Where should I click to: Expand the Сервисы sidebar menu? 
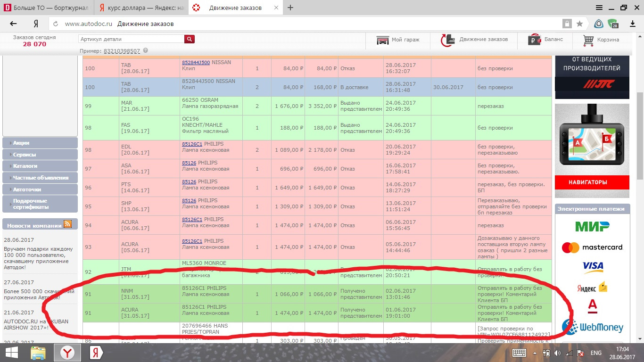(x=40, y=155)
